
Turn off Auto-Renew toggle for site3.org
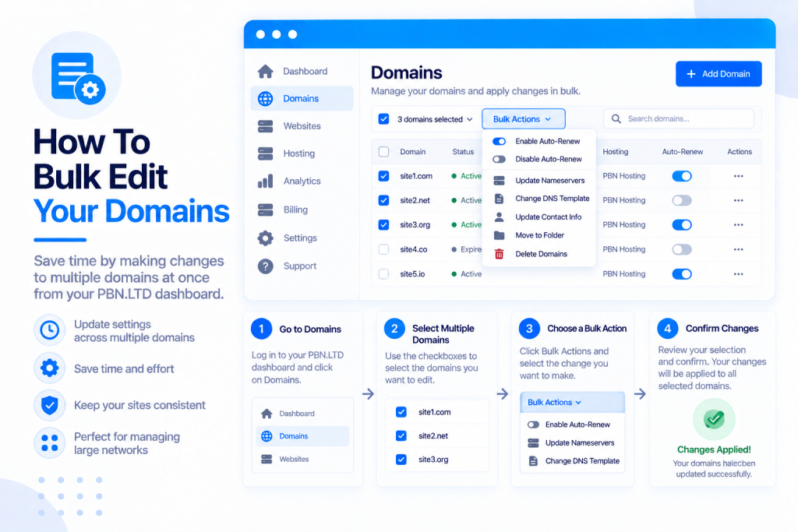tap(682, 225)
